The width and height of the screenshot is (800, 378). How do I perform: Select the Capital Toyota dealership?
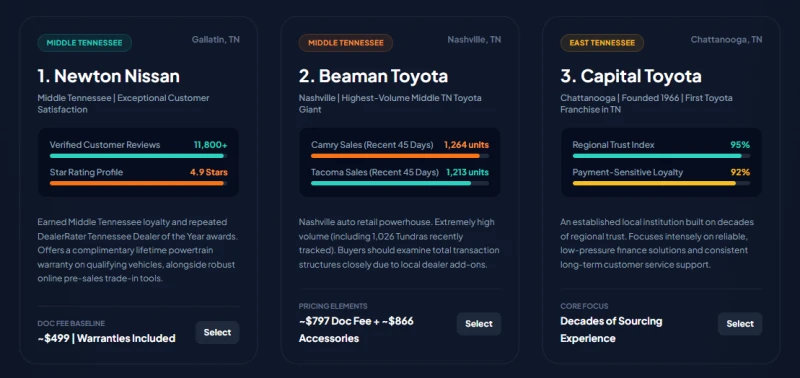(x=740, y=323)
